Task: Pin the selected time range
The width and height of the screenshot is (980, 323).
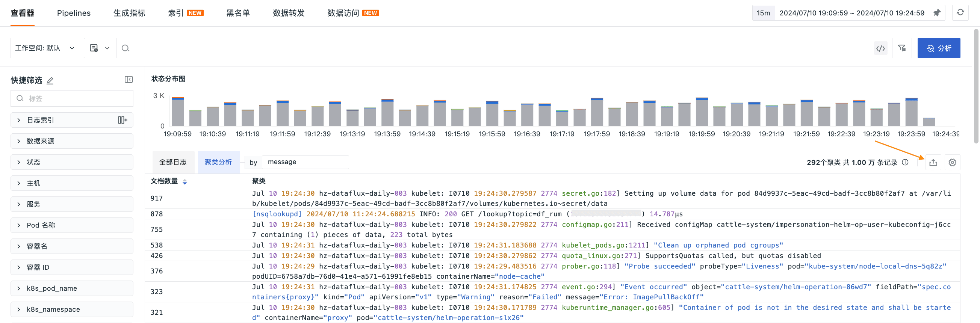Action: click(937, 13)
